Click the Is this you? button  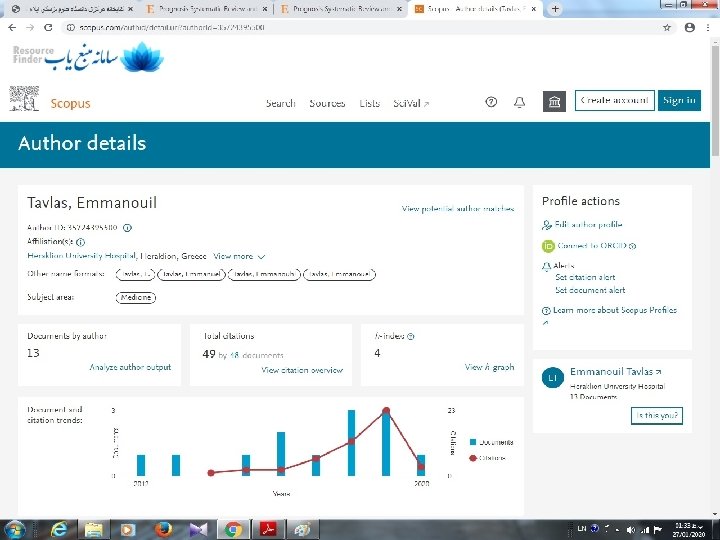coord(657,416)
